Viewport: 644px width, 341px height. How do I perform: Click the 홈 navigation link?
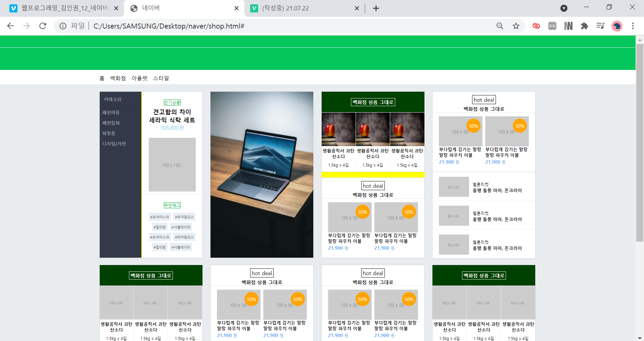pos(102,78)
